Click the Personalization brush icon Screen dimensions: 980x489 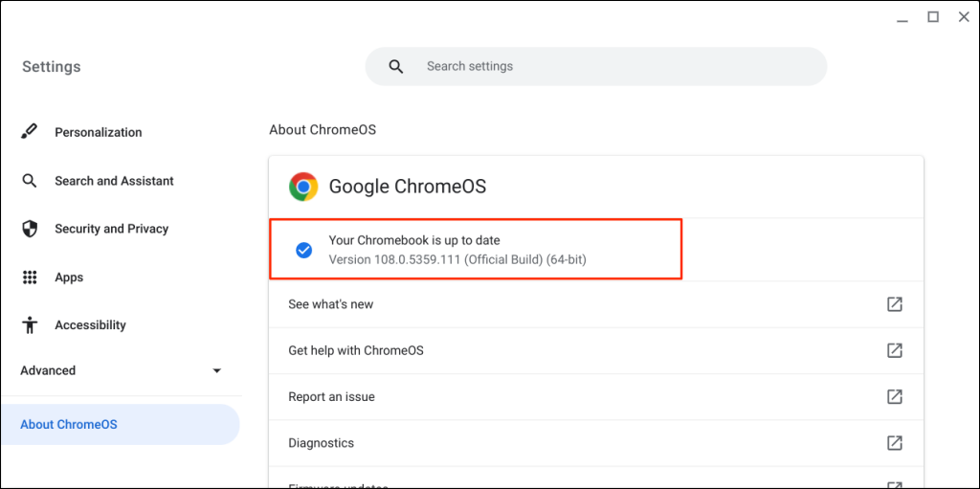(x=30, y=132)
